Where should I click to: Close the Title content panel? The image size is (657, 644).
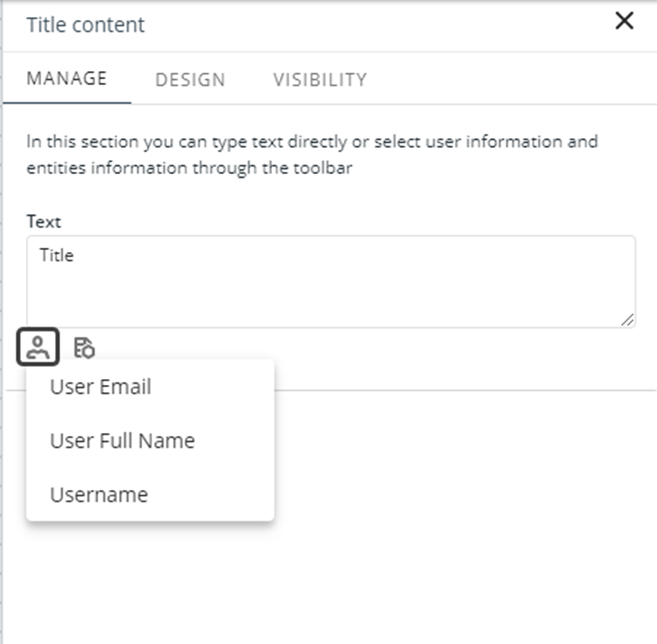coord(624,21)
